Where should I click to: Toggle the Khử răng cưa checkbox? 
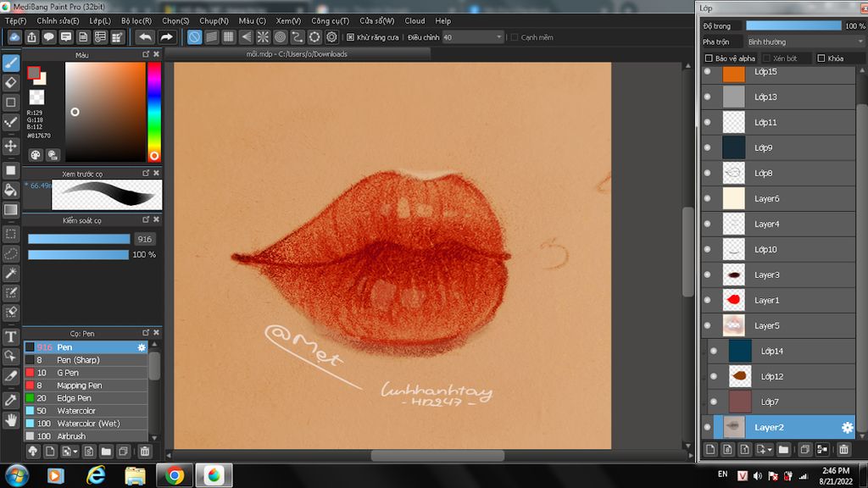351,37
